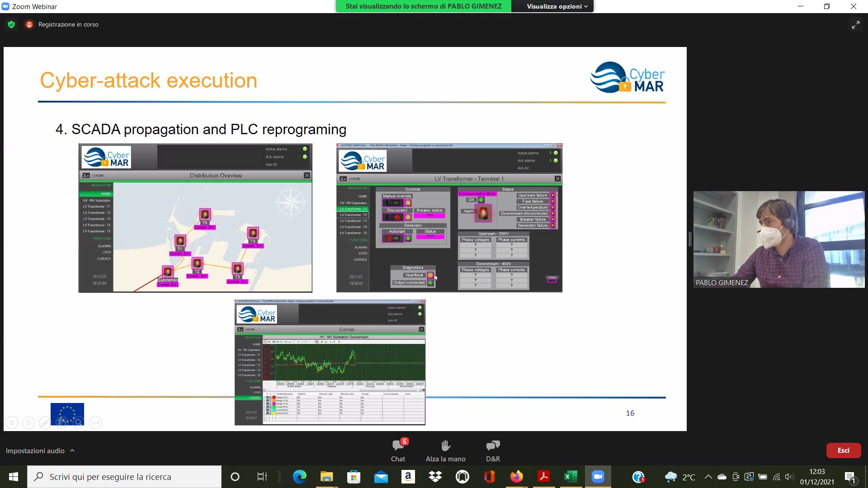868x488 pixels.
Task: Expand the Impostazioni audio chevron
Action: click(x=72, y=450)
